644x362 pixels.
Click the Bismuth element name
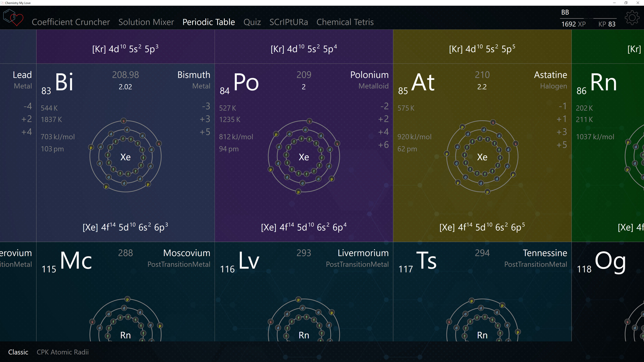click(194, 75)
